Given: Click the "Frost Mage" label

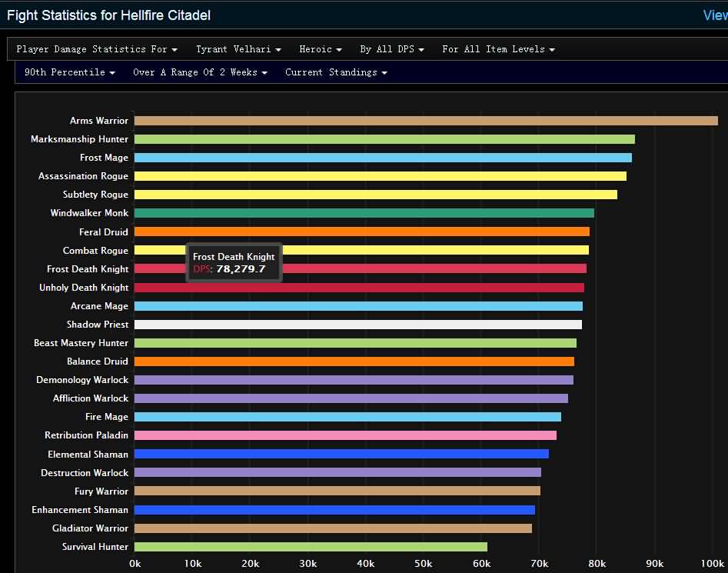Looking at the screenshot, I should pyautogui.click(x=104, y=158).
